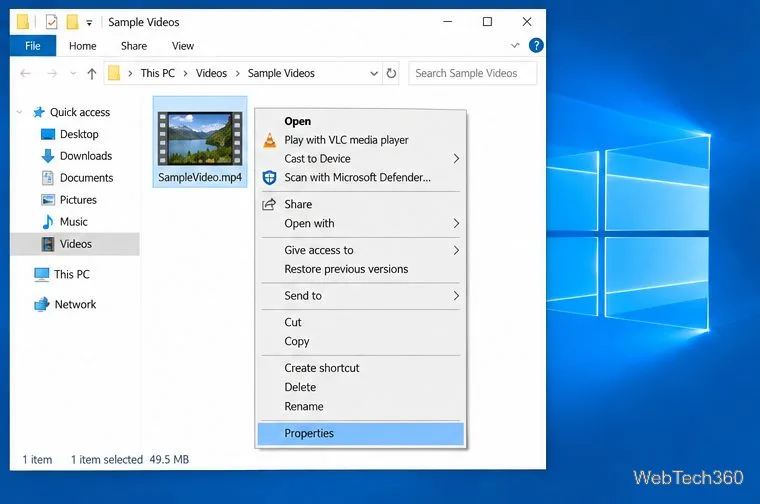Image resolution: width=760 pixels, height=504 pixels.
Task: Click the folder icon in the address bar
Action: click(114, 73)
